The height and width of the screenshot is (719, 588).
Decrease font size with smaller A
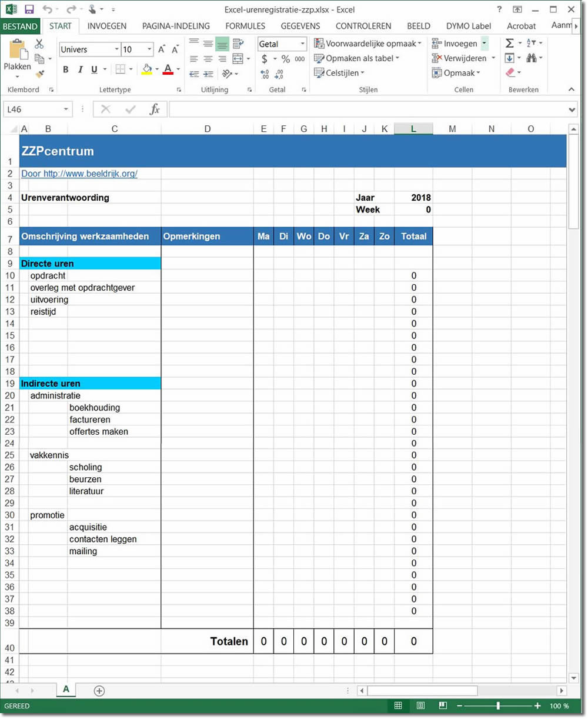tap(175, 49)
